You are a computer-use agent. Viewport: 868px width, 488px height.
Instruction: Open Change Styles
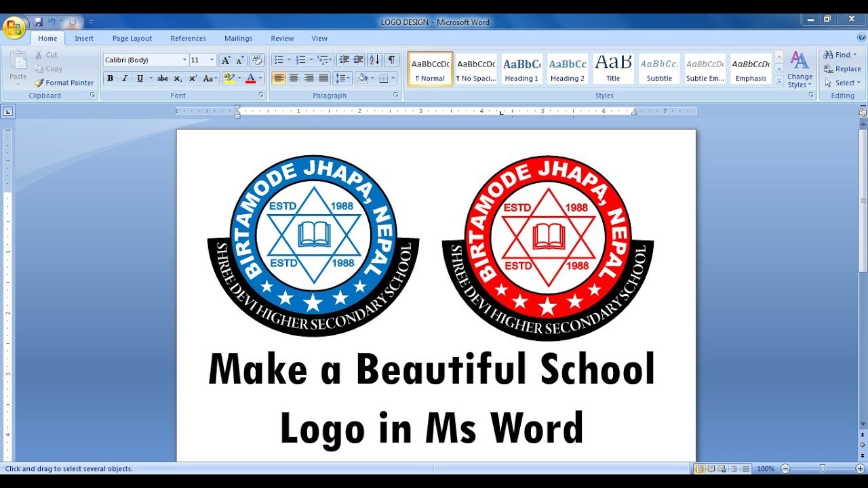tap(800, 70)
